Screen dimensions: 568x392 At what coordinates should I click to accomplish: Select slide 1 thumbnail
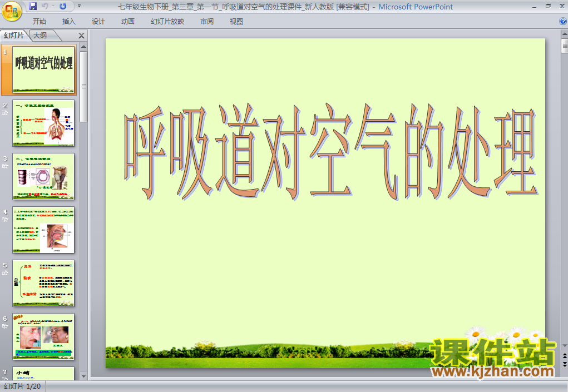[43, 70]
